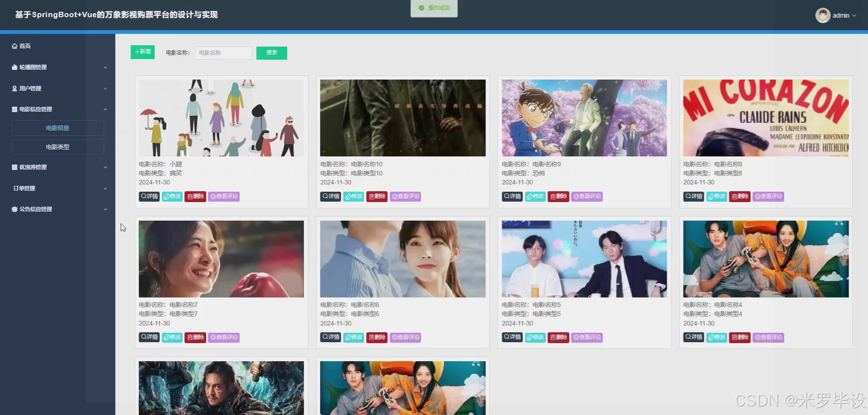Click 修改 for 电影名称5
The image size is (868, 415).
pos(535,337)
